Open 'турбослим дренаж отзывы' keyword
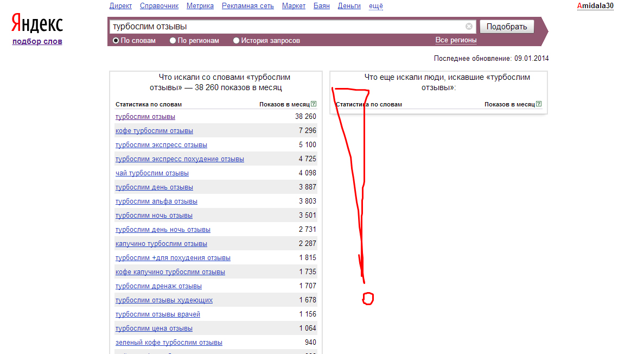 (158, 286)
